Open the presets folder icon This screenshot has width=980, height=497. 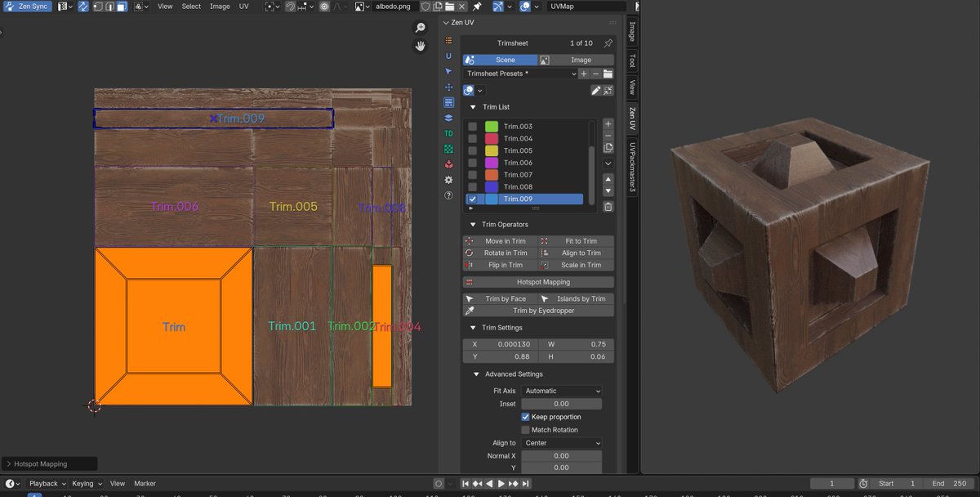(608, 74)
